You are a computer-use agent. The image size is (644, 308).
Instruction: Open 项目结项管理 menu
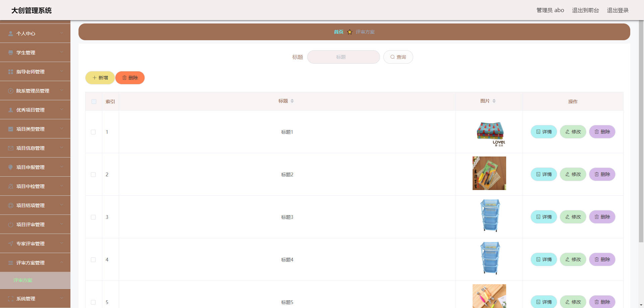(x=35, y=205)
